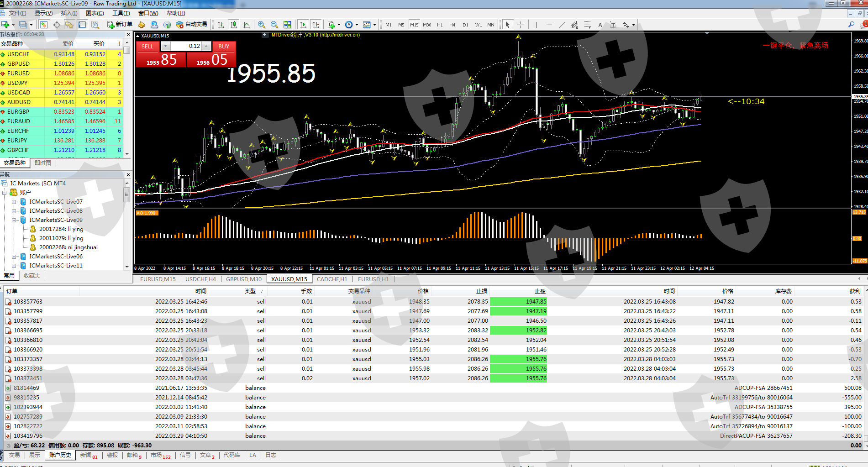Toggle the chart auto scroll button
This screenshot has width=868, height=467.
coord(303,25)
